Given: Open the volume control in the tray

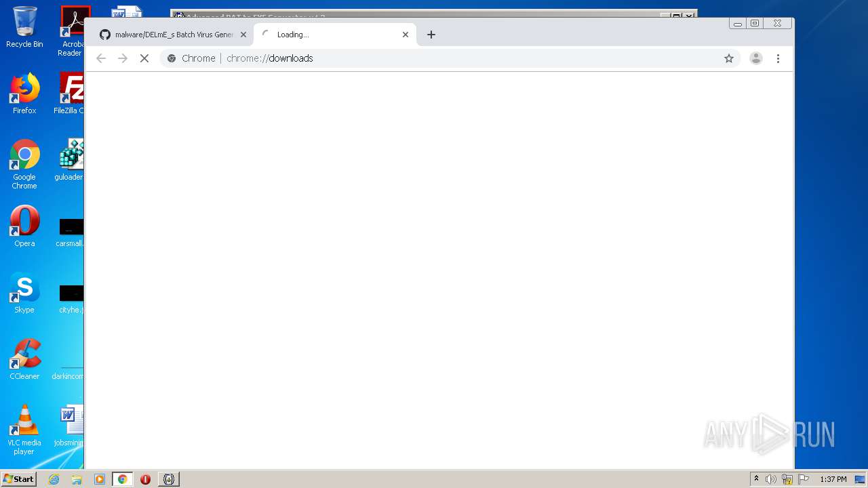Looking at the screenshot, I should tap(771, 479).
